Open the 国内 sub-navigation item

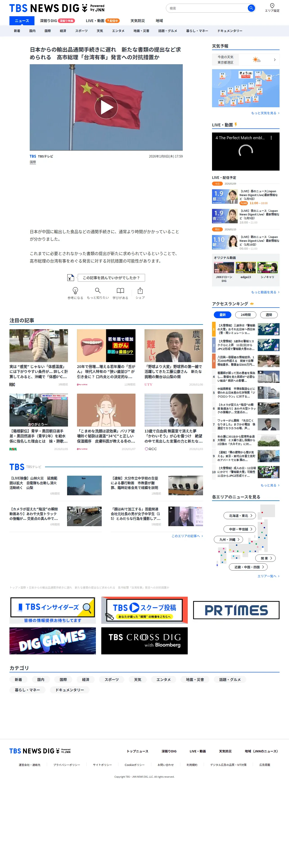point(32,31)
